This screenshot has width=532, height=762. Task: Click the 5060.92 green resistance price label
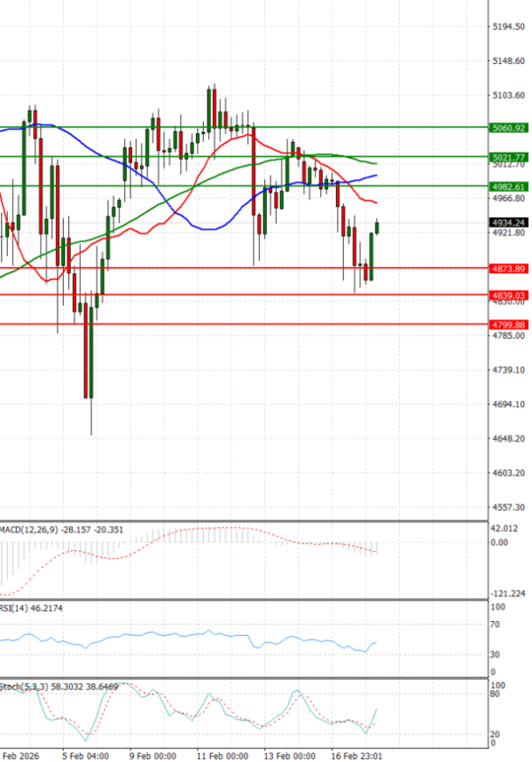click(x=508, y=128)
